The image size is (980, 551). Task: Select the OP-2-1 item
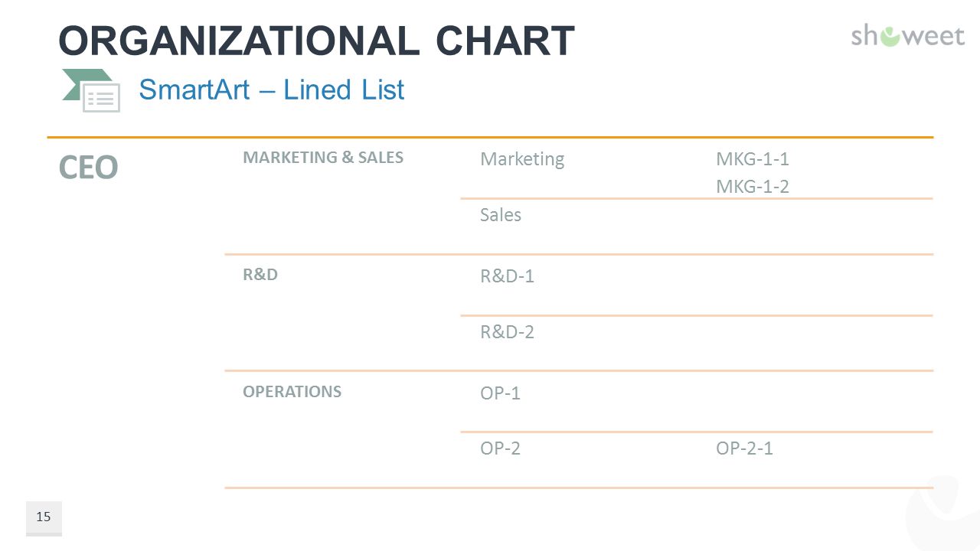point(744,448)
